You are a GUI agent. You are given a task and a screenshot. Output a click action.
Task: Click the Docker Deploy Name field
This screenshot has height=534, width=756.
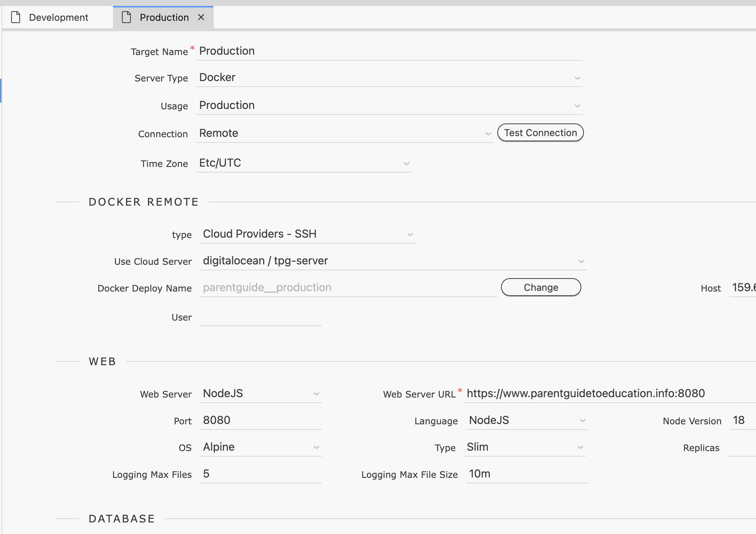click(348, 287)
